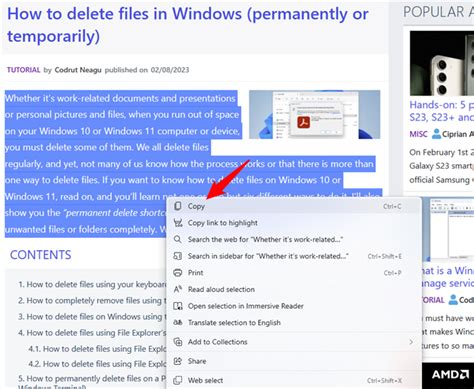
Task: Select Read aloud selection
Action: (x=294, y=289)
